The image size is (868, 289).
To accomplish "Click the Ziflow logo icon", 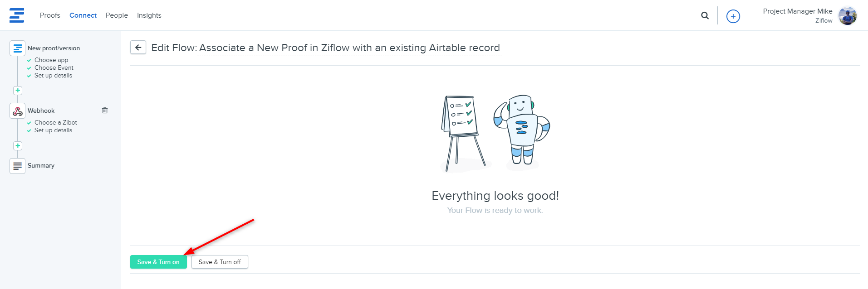I will pyautogui.click(x=17, y=15).
